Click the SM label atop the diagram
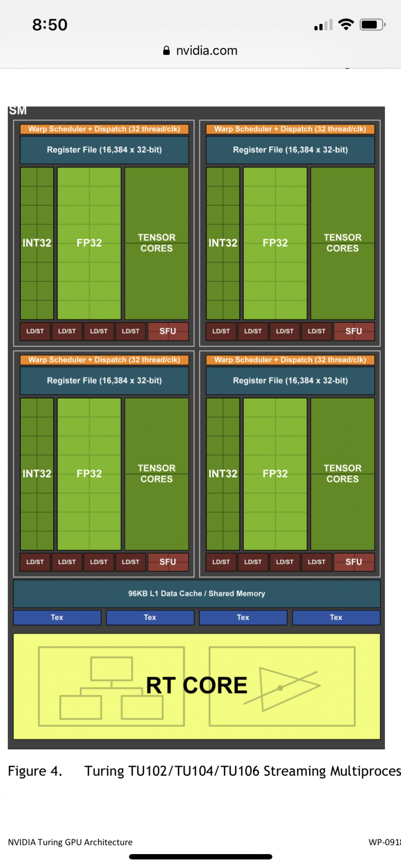 (18, 111)
